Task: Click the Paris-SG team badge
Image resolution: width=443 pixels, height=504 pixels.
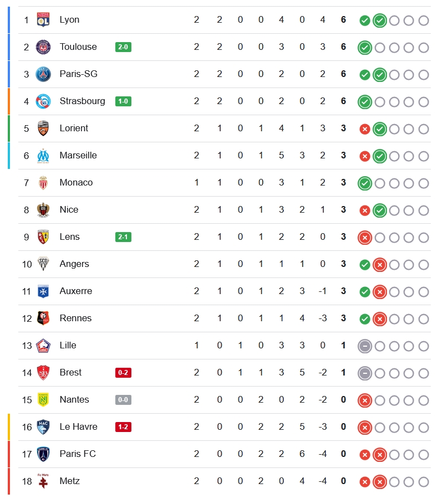Action: click(x=43, y=74)
